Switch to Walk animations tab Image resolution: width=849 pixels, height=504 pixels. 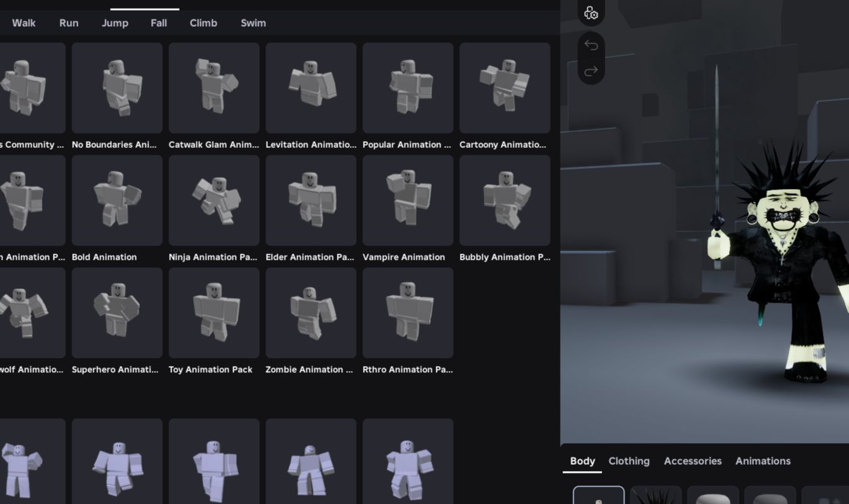click(24, 23)
